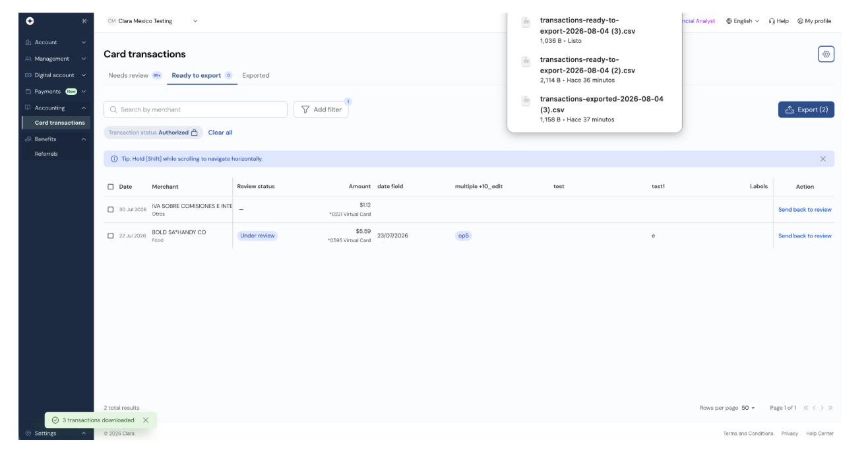Collapse the Benefits sidebar menu
868x454 pixels.
tap(56, 139)
